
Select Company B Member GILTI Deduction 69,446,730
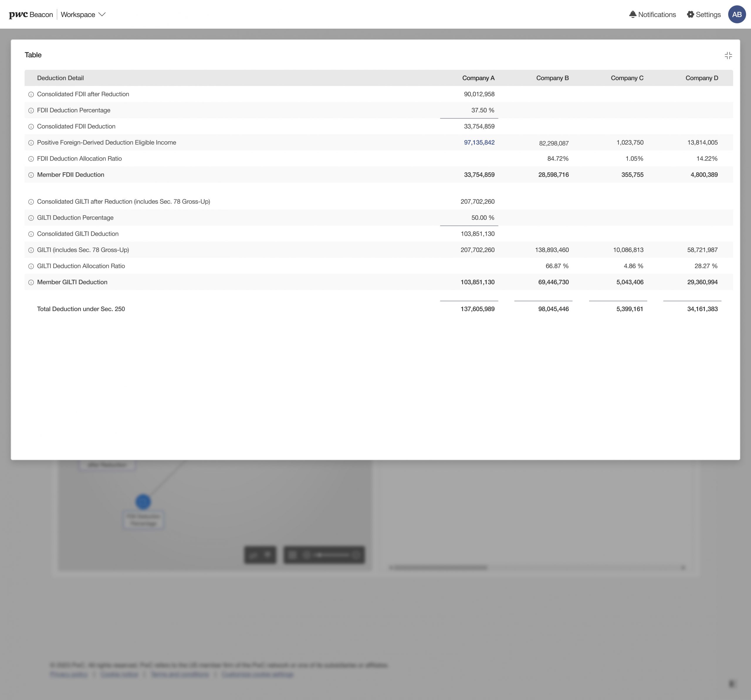(554, 282)
